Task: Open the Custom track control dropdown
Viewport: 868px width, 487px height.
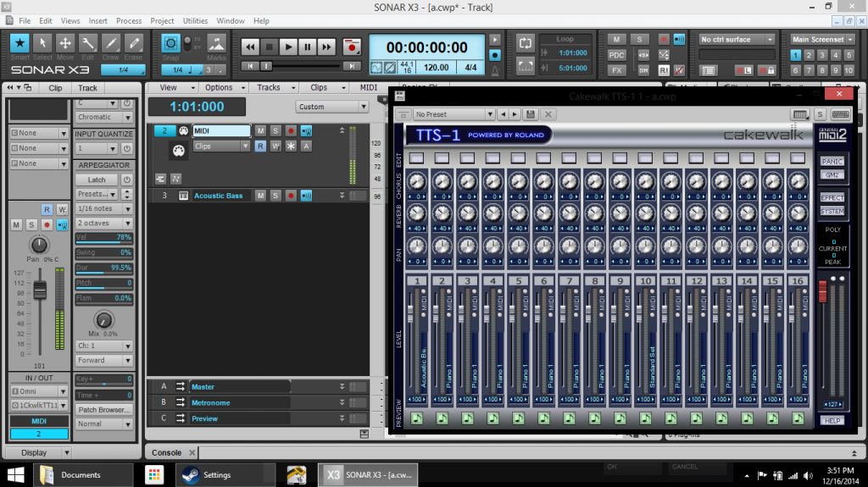Action: pyautogui.click(x=332, y=107)
